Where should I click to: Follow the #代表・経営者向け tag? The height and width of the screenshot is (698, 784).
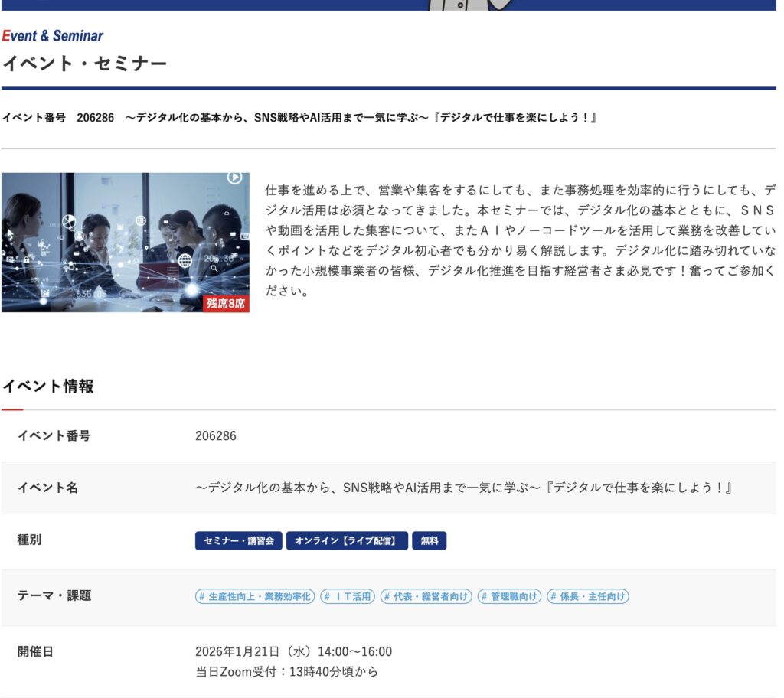tap(426, 596)
